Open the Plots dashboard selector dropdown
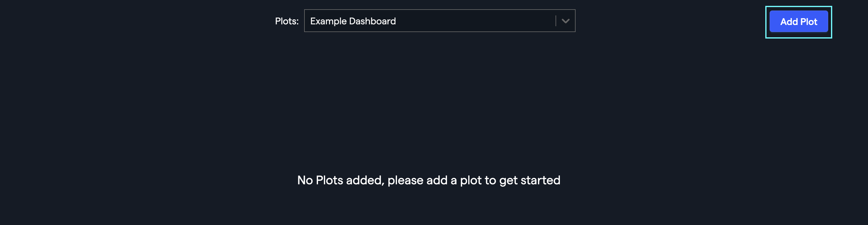This screenshot has width=868, height=225. tap(438, 21)
